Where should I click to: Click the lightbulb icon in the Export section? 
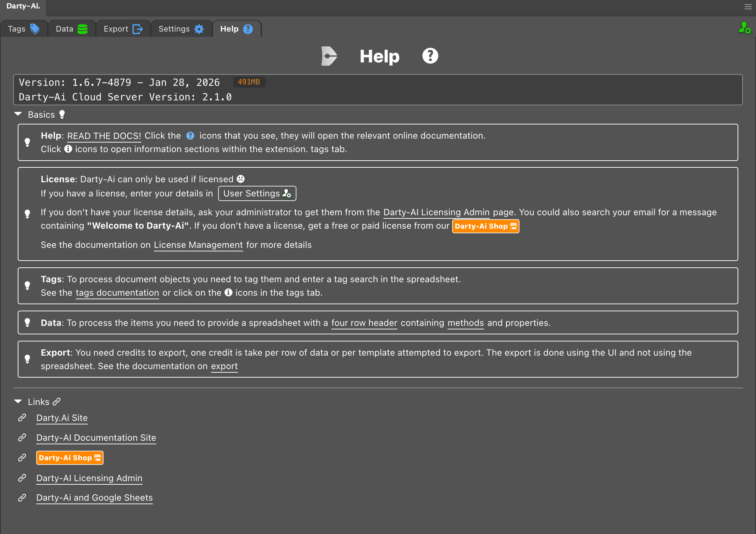click(28, 359)
